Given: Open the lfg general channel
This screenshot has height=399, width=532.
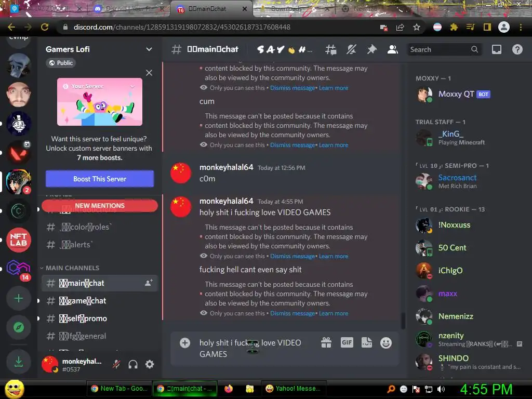Looking at the screenshot, I should click(99, 336).
